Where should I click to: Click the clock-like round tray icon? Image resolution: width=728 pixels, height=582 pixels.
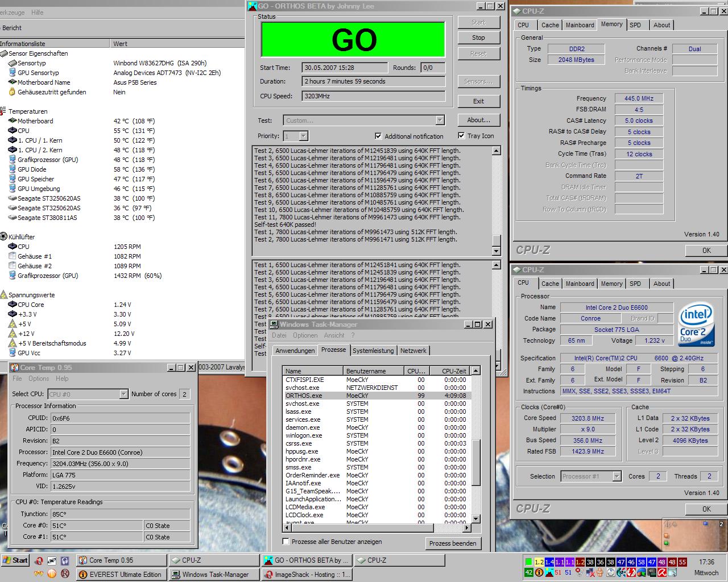[x=611, y=572]
